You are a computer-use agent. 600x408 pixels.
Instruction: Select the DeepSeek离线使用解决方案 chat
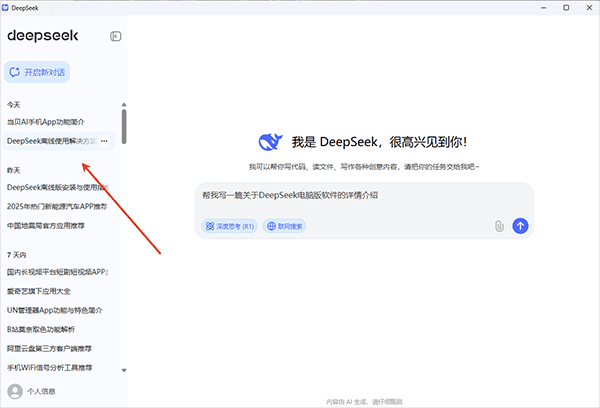(50, 141)
